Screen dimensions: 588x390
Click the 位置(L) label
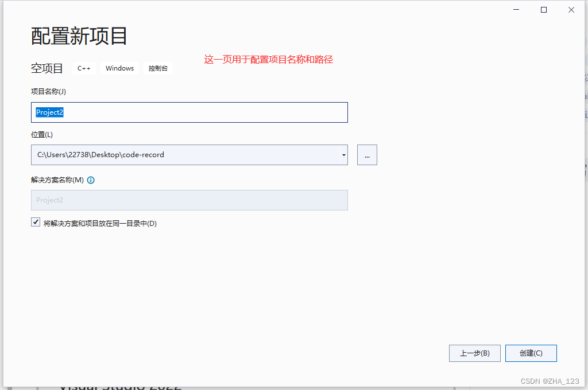41,135
